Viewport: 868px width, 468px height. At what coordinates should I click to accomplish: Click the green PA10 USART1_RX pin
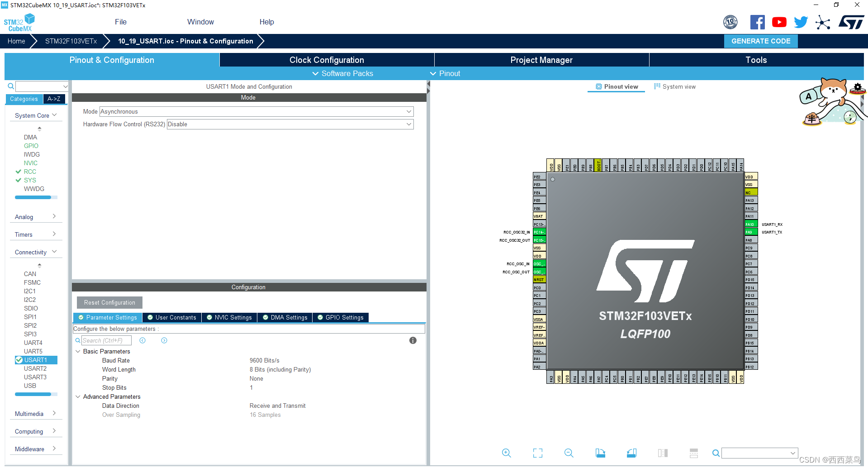tap(751, 224)
